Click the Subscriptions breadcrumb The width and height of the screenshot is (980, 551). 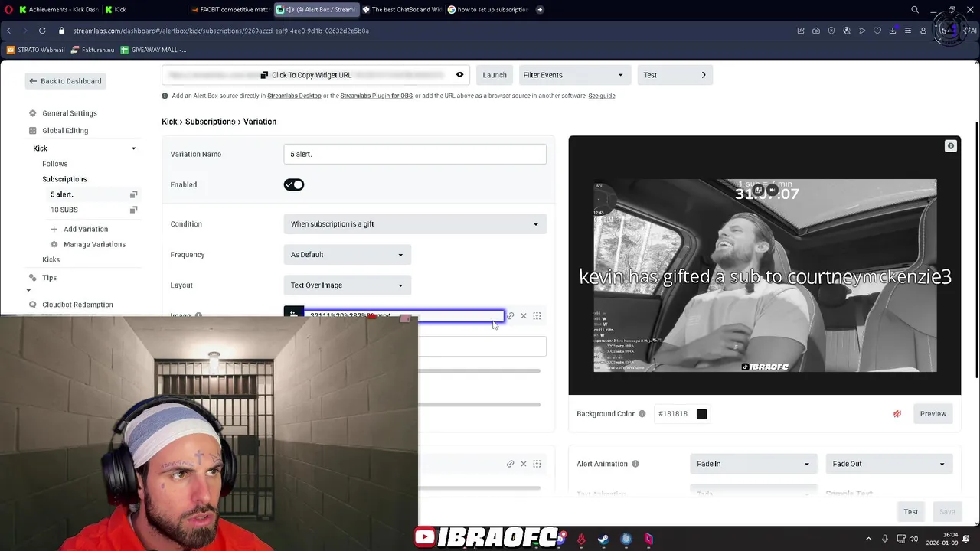pos(210,122)
